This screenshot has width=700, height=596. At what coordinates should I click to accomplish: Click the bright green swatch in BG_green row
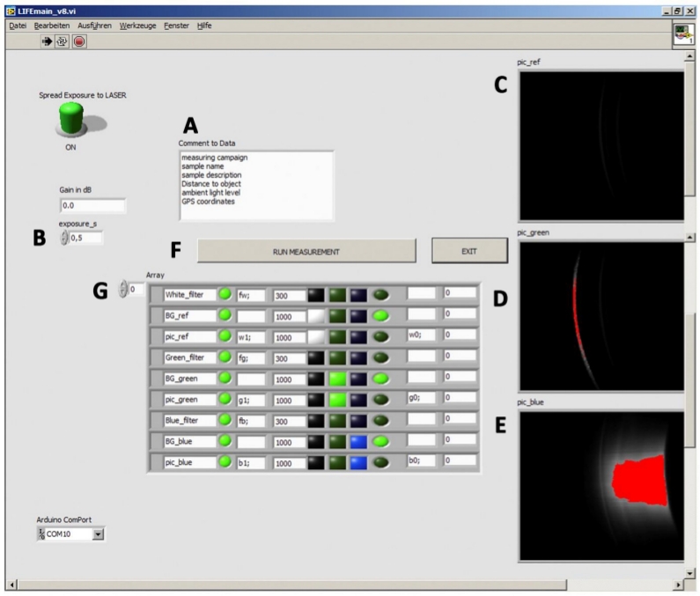pos(337,379)
